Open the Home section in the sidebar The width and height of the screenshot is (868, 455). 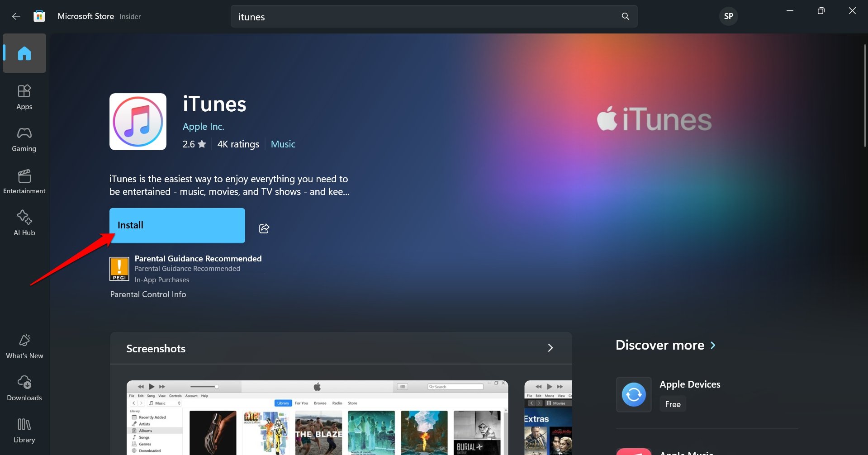24,53
